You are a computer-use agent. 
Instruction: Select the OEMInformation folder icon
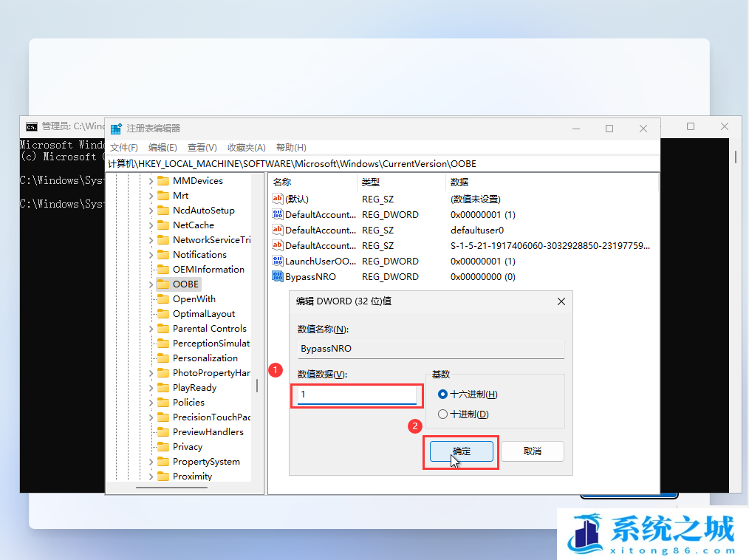coord(163,270)
